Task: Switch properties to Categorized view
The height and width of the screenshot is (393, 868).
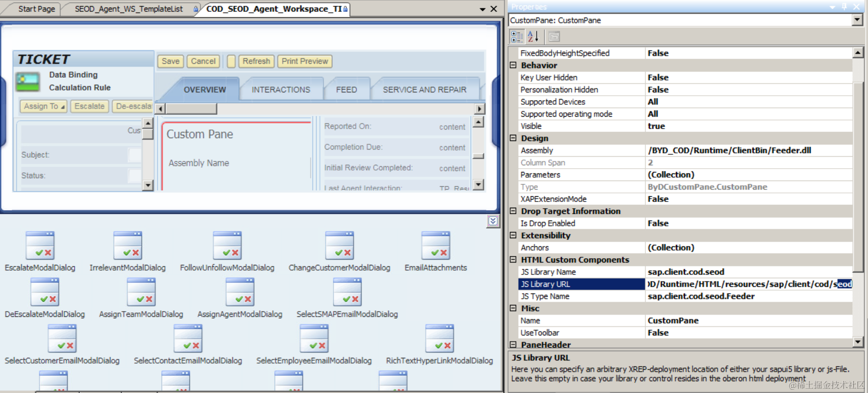Action: pyautogui.click(x=517, y=37)
